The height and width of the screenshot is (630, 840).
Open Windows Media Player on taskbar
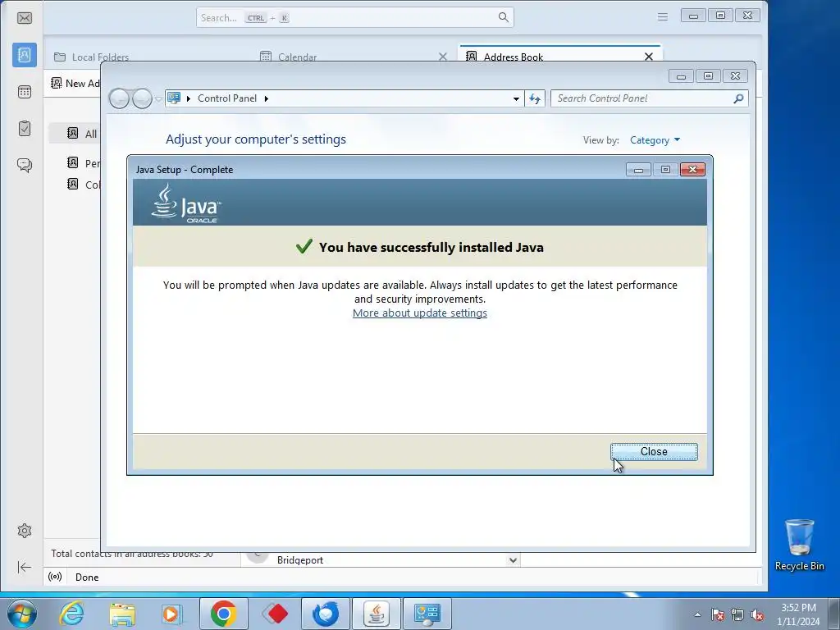(x=172, y=614)
